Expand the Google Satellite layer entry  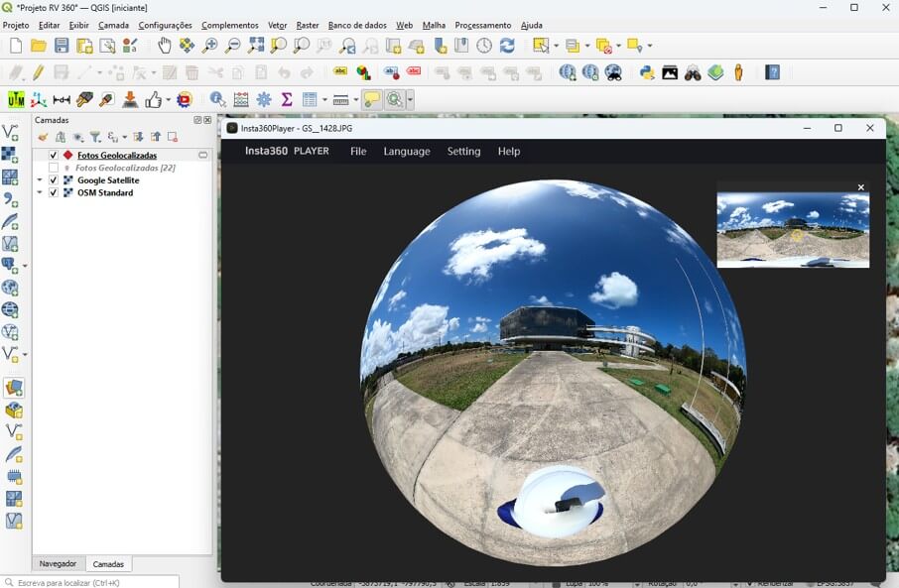[40, 179]
